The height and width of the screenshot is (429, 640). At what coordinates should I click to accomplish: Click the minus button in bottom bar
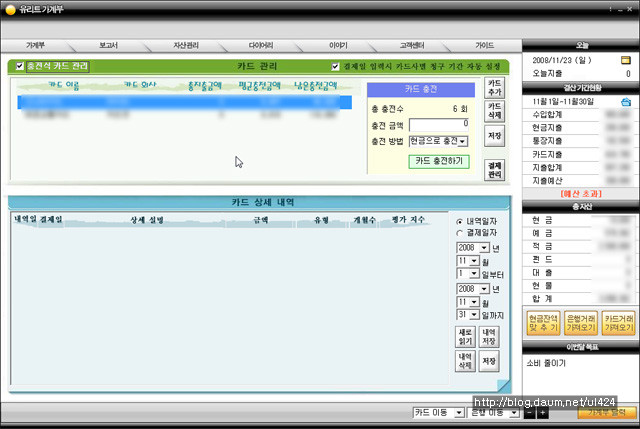[530, 413]
